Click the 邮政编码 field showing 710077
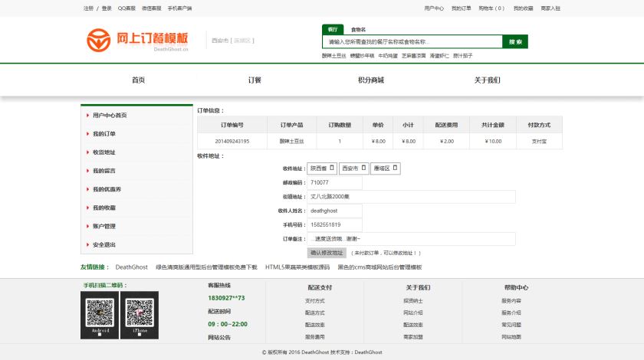The image size is (644, 360). tap(335, 182)
